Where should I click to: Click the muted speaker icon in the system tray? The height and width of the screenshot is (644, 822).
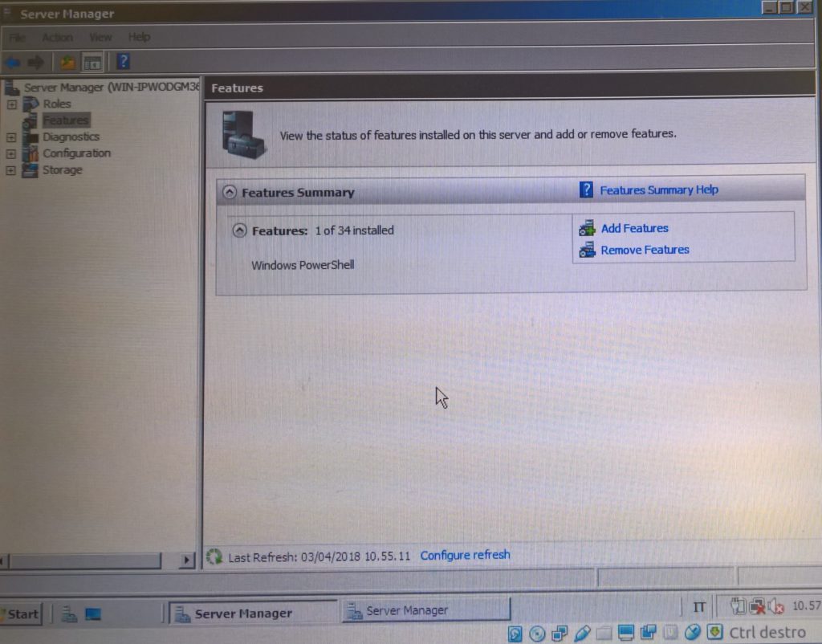(775, 605)
